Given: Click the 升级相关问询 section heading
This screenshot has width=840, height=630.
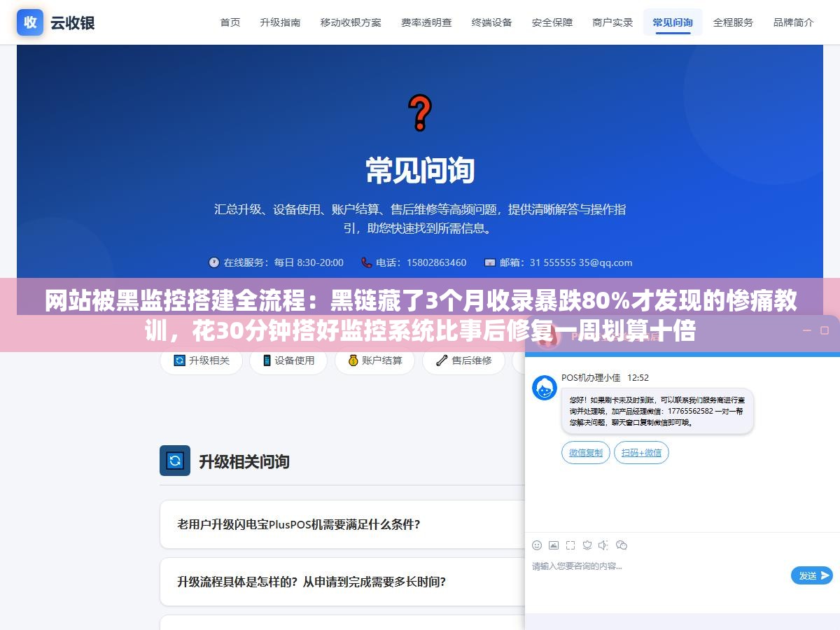Looking at the screenshot, I should click(x=244, y=461).
